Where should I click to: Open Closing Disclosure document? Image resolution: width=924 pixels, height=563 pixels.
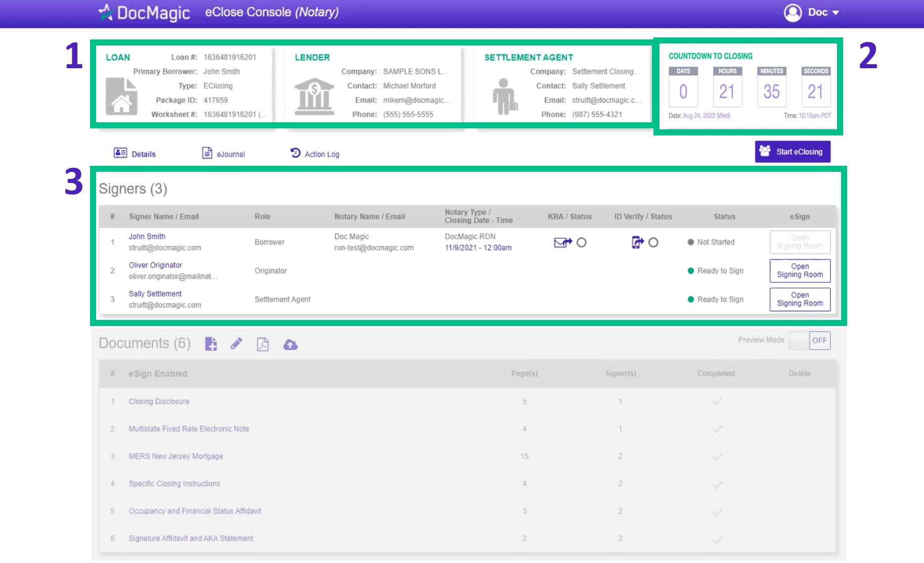pos(159,401)
